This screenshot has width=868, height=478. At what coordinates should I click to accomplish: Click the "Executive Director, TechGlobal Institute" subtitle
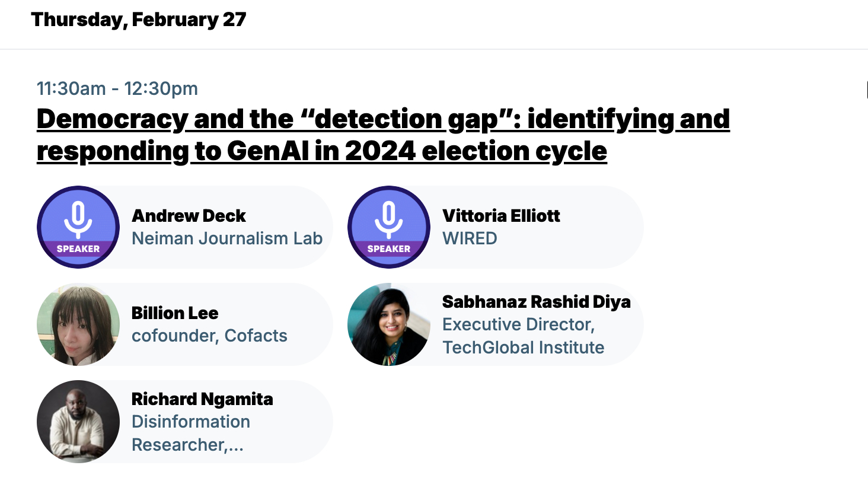(523, 336)
